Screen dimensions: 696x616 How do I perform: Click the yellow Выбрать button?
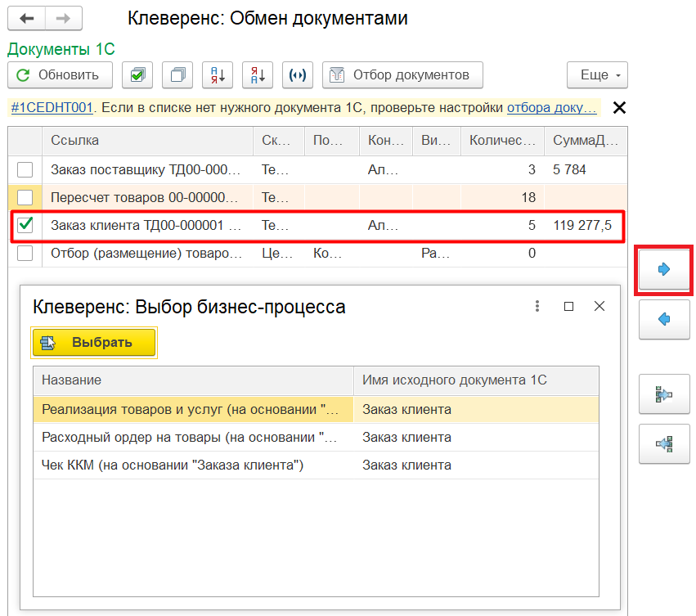[94, 343]
